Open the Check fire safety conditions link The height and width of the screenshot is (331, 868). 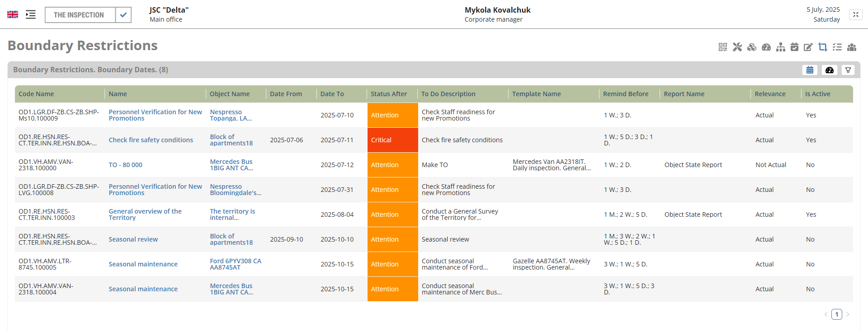(151, 140)
